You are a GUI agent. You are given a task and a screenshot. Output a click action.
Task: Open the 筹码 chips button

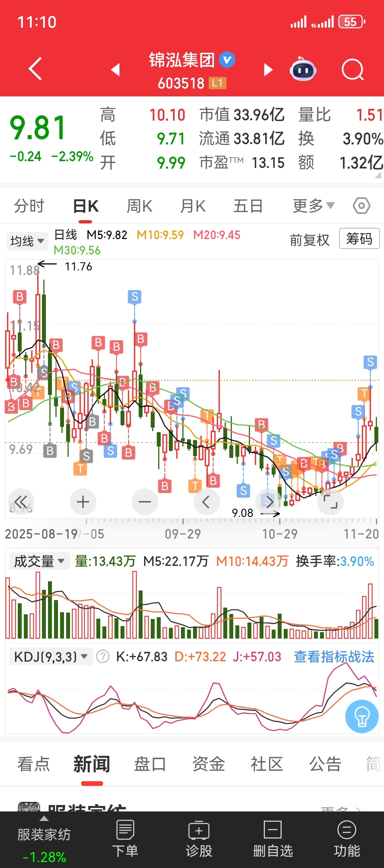(359, 238)
